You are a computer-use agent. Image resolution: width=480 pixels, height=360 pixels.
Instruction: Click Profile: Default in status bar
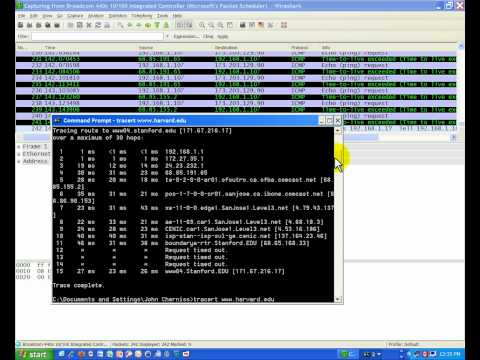click(x=404, y=344)
